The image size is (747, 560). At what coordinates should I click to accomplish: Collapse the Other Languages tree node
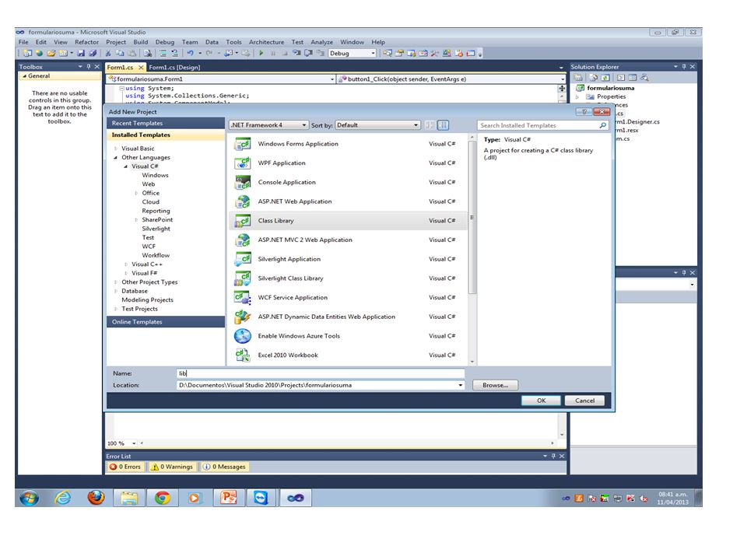(116, 158)
